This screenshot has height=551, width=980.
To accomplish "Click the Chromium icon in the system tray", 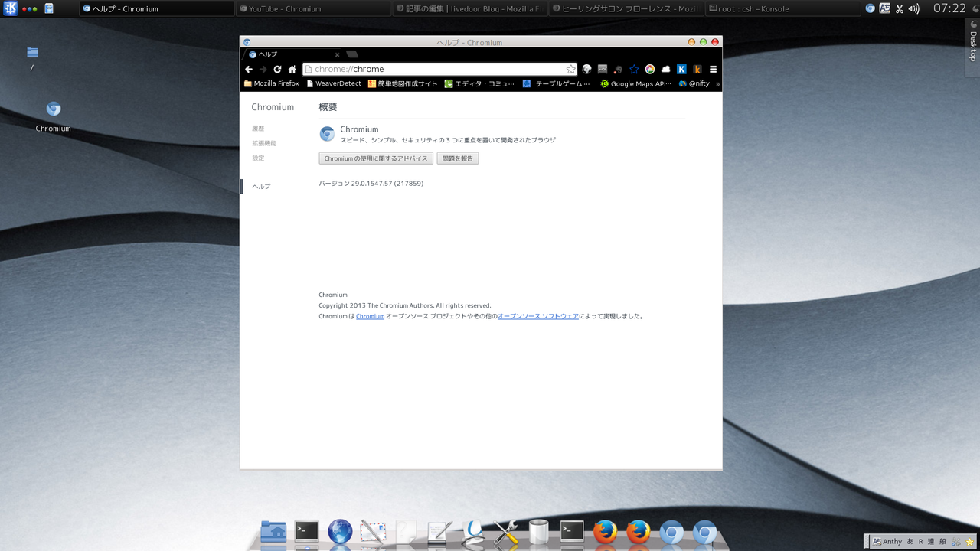I will (x=870, y=8).
